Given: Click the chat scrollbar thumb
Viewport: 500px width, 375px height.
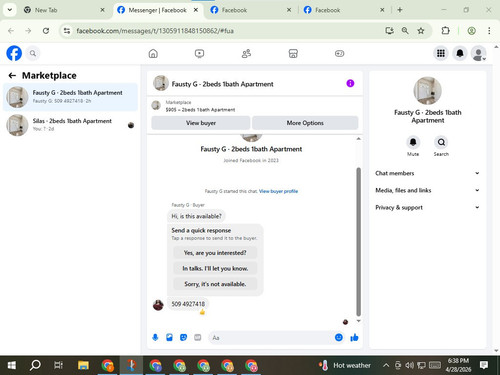Looking at the screenshot, I should click(x=359, y=241).
